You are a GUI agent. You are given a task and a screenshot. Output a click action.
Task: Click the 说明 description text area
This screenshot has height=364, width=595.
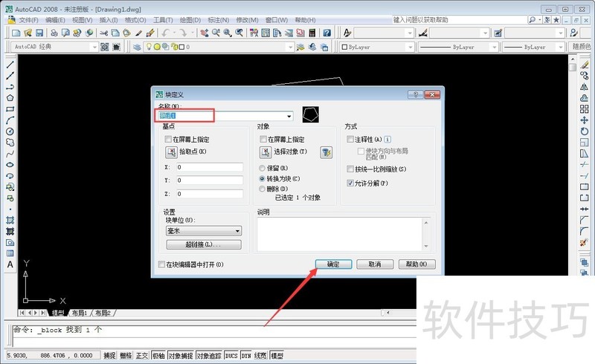click(340, 234)
